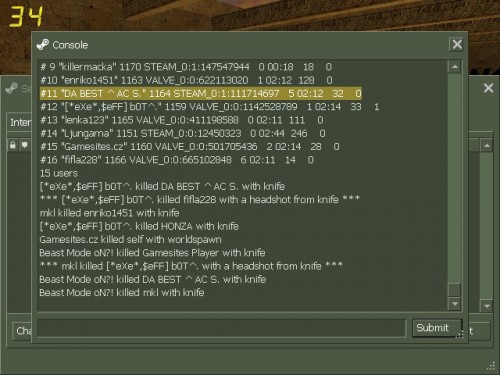
Task: Click the server list scrollbar up arrow
Action: point(487,146)
